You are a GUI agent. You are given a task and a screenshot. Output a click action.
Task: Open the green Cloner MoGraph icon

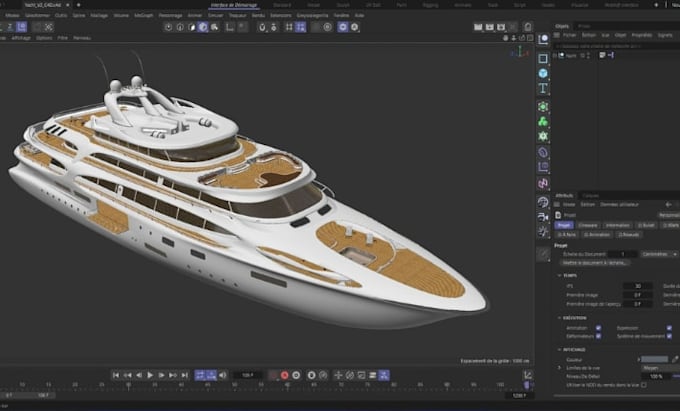pos(543,121)
